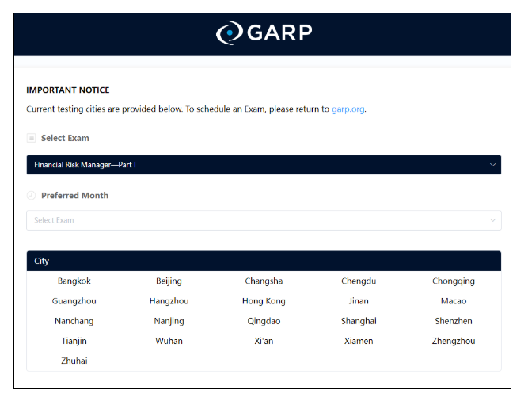Choose Beijing as testing city
The width and height of the screenshot is (532, 397).
click(169, 281)
